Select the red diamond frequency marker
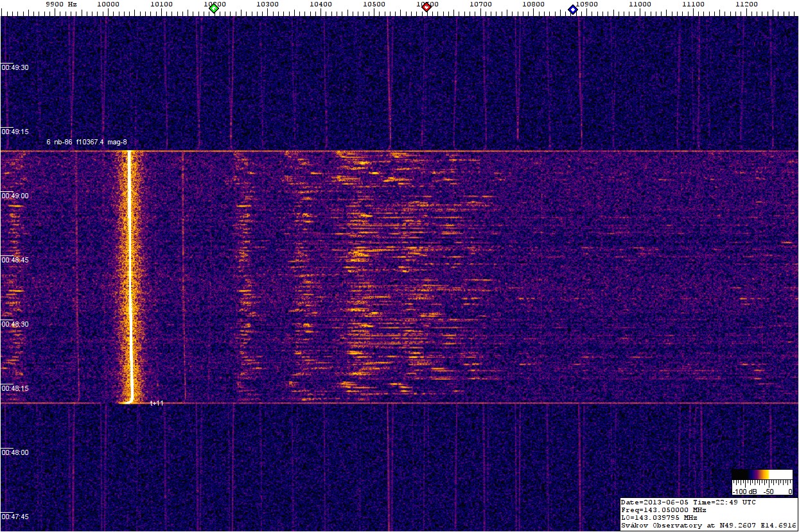This screenshot has height=532, width=799. [426, 7]
